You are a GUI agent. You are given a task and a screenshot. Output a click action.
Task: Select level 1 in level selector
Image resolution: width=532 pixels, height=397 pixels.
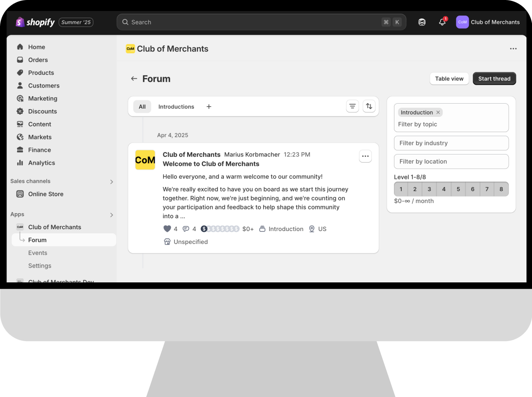click(x=401, y=189)
